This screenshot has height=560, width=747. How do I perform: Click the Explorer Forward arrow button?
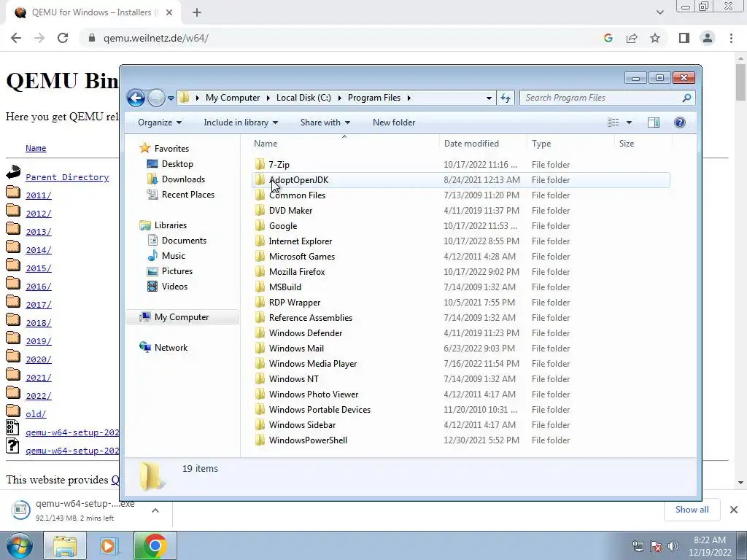tap(156, 98)
